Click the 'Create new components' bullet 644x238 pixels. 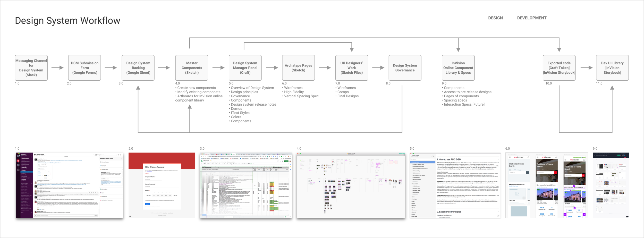point(196,88)
